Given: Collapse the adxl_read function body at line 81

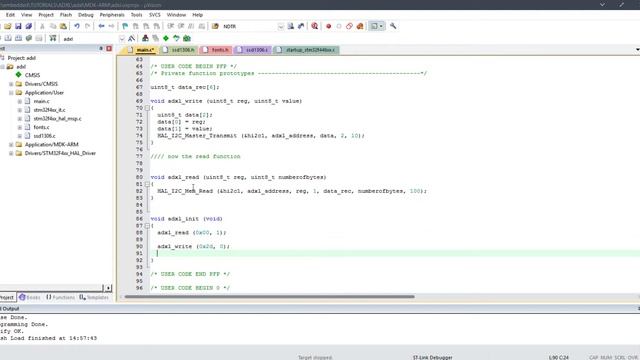Looking at the screenshot, I should coord(147,184).
